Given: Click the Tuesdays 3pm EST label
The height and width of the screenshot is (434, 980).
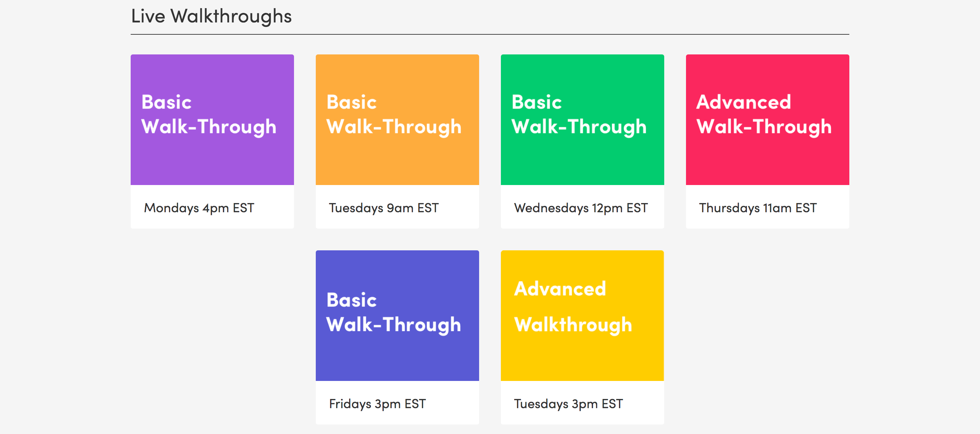Looking at the screenshot, I should [568, 404].
